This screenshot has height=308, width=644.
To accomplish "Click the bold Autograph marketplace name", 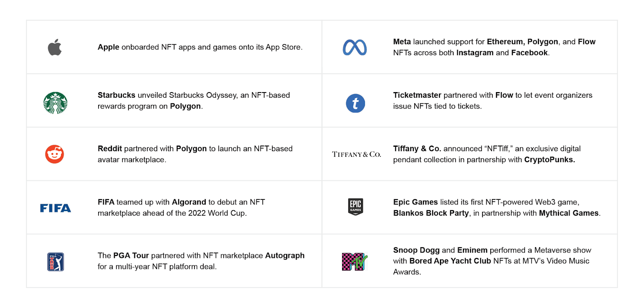I will coord(285,256).
